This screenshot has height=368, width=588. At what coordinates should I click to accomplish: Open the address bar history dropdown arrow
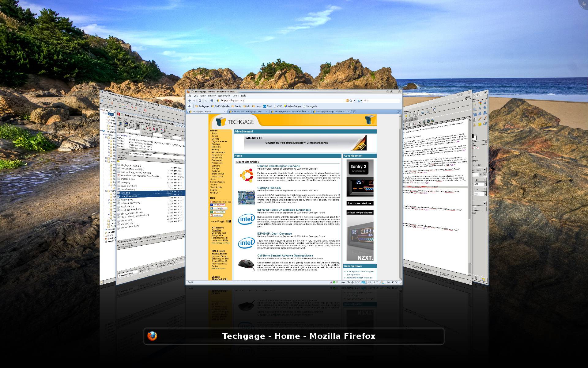[354, 101]
